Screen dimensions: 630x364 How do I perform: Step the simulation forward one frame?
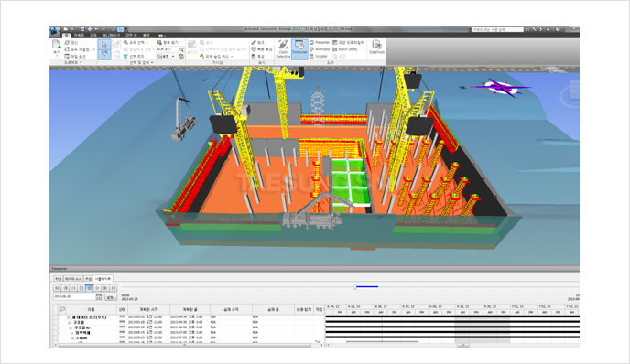(x=105, y=288)
